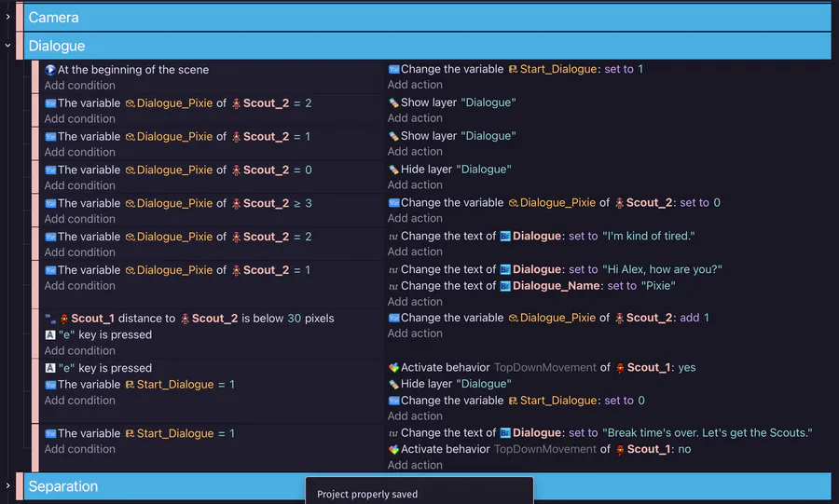The image size is (839, 504).
Task: Add condition below last Start_Dialogue = 1 condition
Action: 80,449
